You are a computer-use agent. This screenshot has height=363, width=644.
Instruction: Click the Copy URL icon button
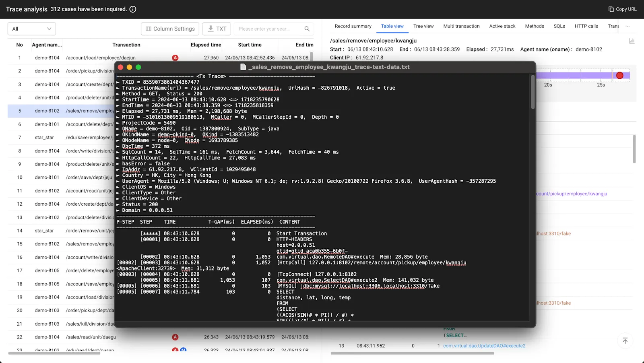coord(611,9)
